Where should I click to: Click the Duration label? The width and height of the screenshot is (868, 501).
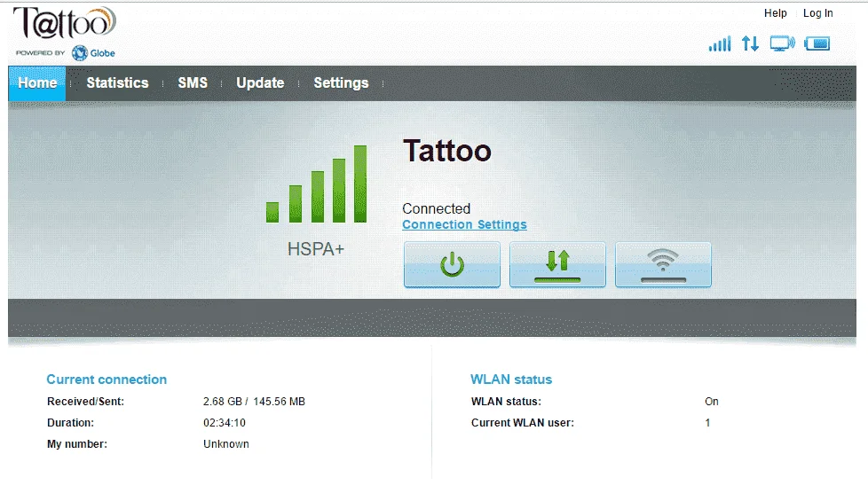70,422
